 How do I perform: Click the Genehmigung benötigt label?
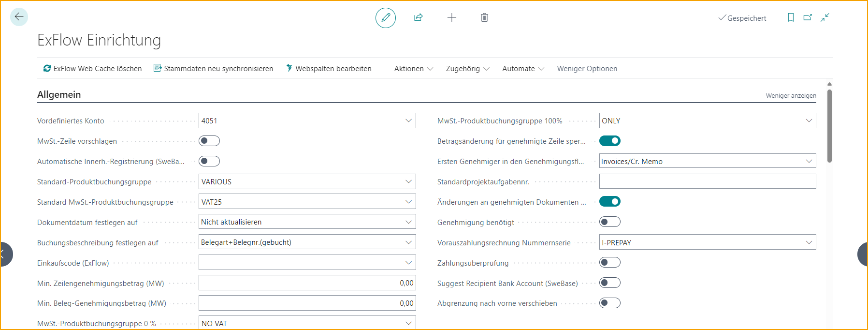coord(476,223)
